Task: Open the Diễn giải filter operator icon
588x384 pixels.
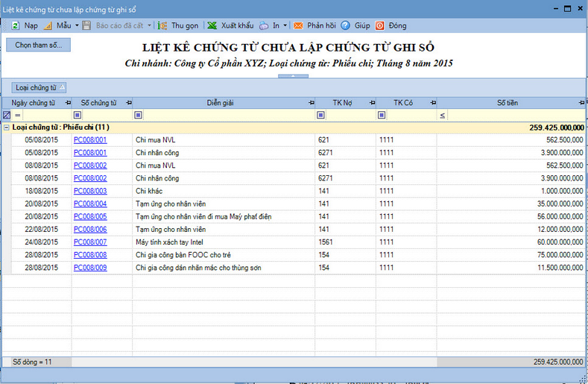Action: (138, 115)
